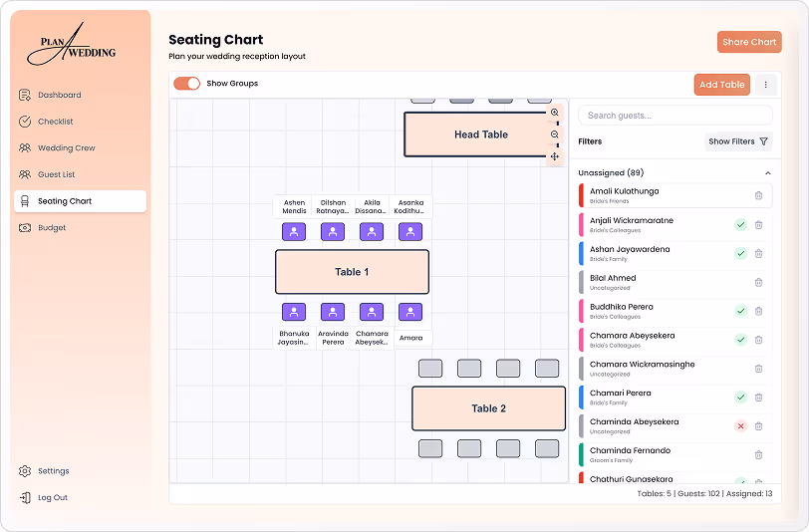809x532 pixels.
Task: Click the Search guests input field
Action: [x=675, y=116]
